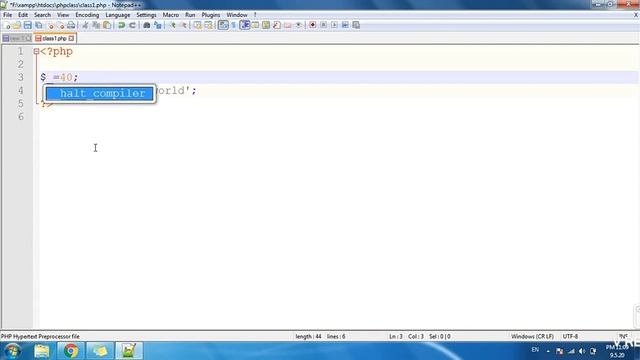Print the document with the printer icon
640x360 pixels.
[x=71, y=25]
